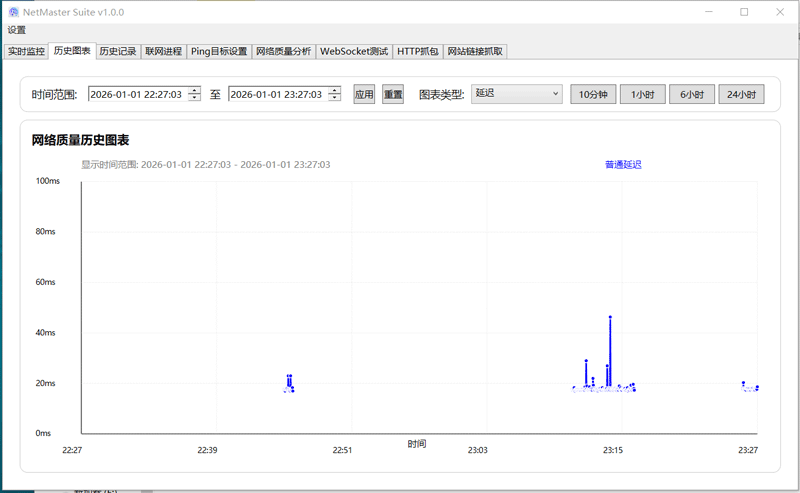Click the start time input field

click(x=137, y=95)
